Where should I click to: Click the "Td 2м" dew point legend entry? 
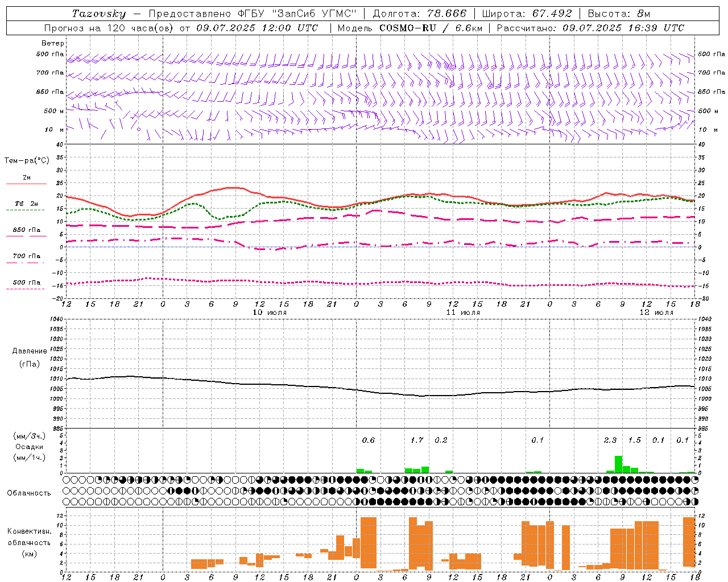tap(26, 203)
